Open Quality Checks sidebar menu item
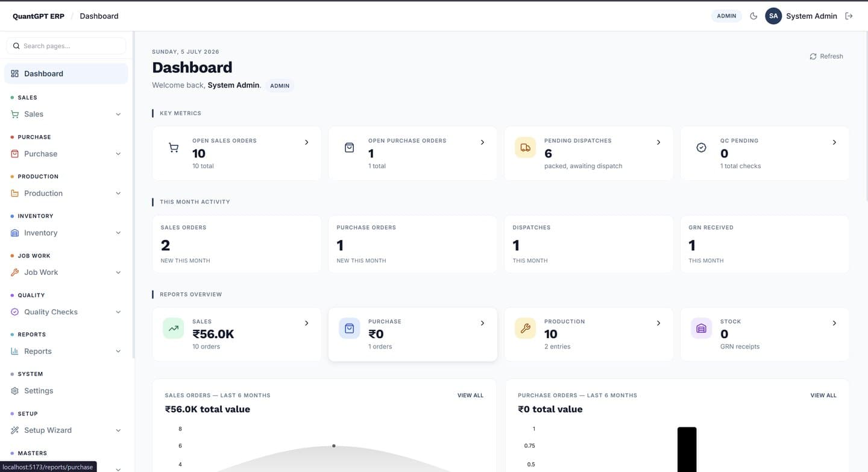This screenshot has width=868, height=472. tap(66, 312)
